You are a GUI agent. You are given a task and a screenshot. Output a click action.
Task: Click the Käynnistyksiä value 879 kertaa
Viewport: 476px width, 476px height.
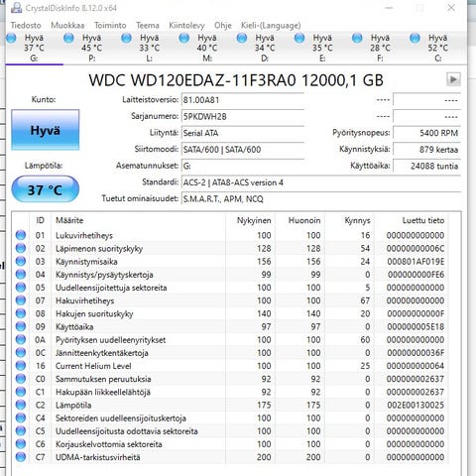point(426,150)
